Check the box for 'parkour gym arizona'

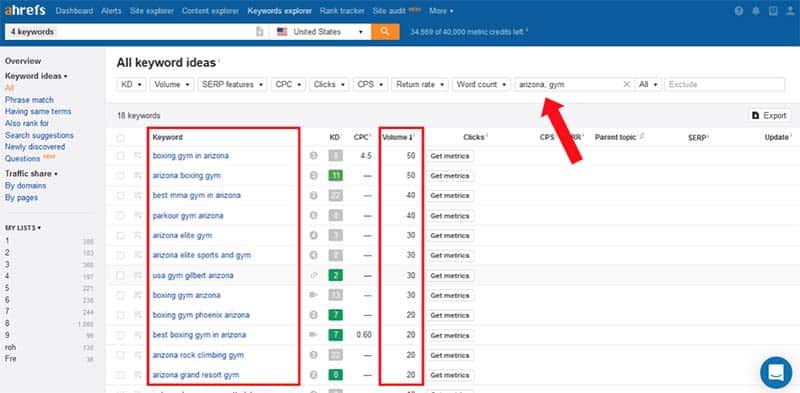120,215
